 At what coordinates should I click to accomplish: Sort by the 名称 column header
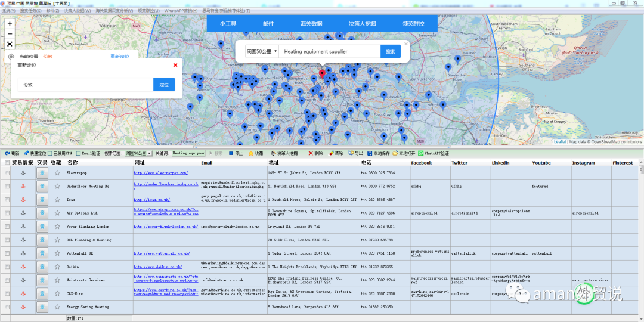tap(72, 163)
